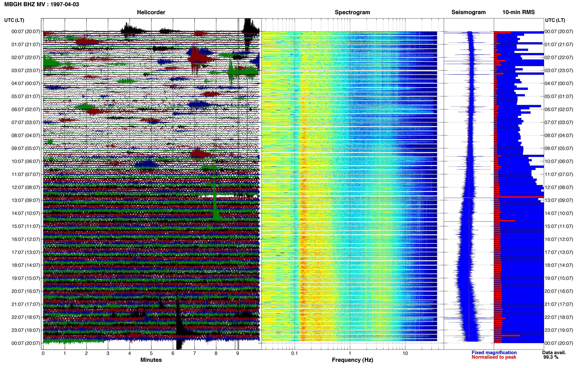The height and width of the screenshot is (368, 588).
Task: Select right-side time label '18:07 (14:07)'
Action: click(559, 265)
